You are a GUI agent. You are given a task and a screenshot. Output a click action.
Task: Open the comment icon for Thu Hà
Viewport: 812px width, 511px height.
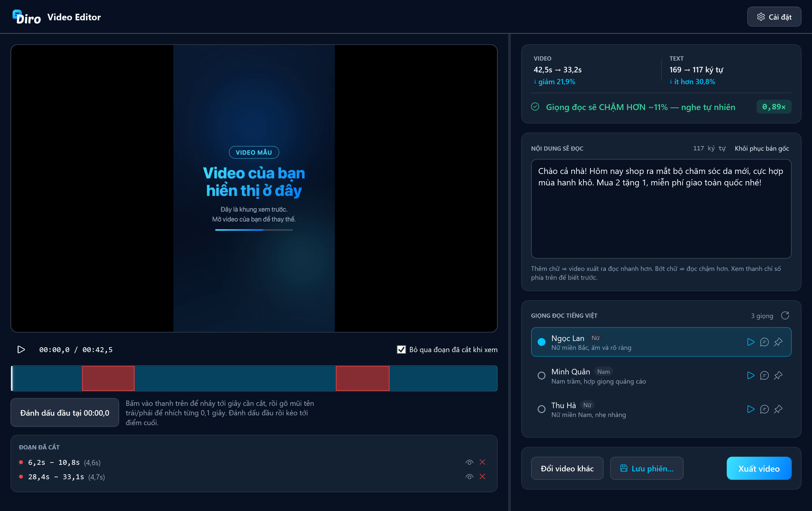[764, 409]
